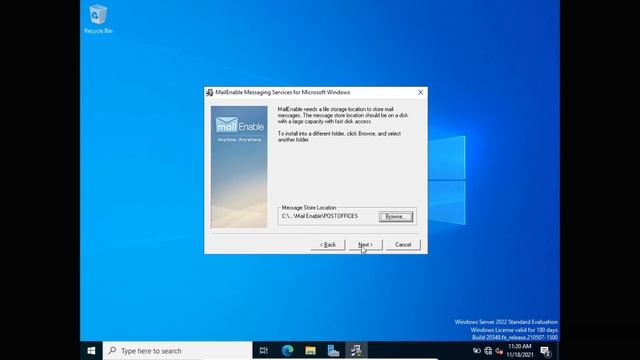Open the taskbar clock and date

point(520,351)
